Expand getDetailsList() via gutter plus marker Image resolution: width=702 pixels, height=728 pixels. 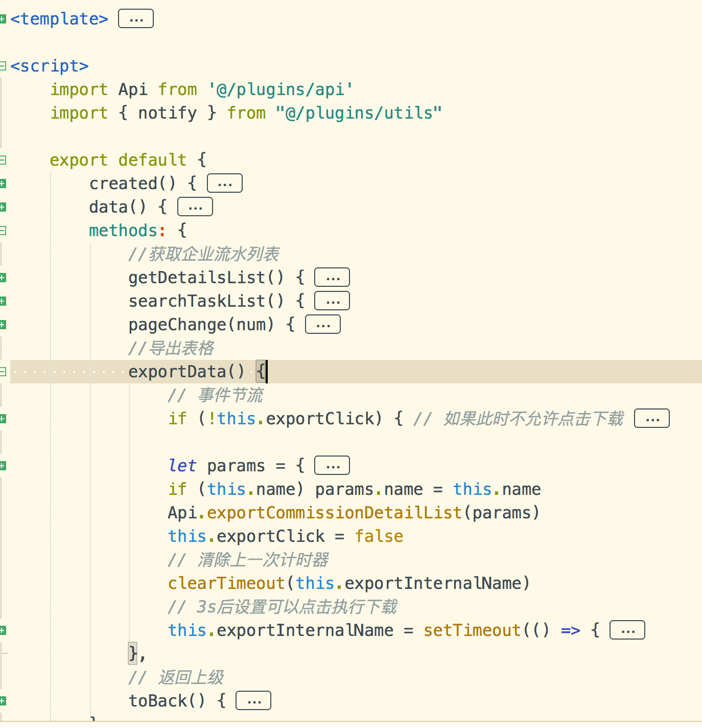click(3, 278)
